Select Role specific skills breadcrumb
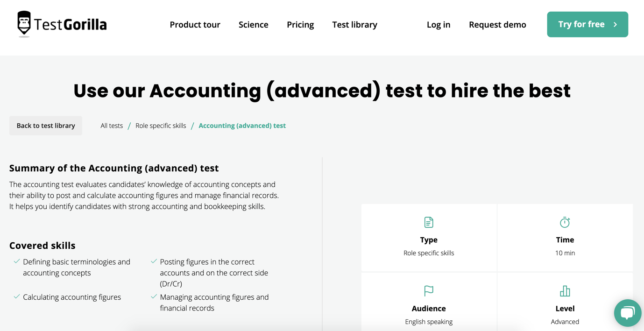Viewport: 644px width, 331px height. (161, 126)
